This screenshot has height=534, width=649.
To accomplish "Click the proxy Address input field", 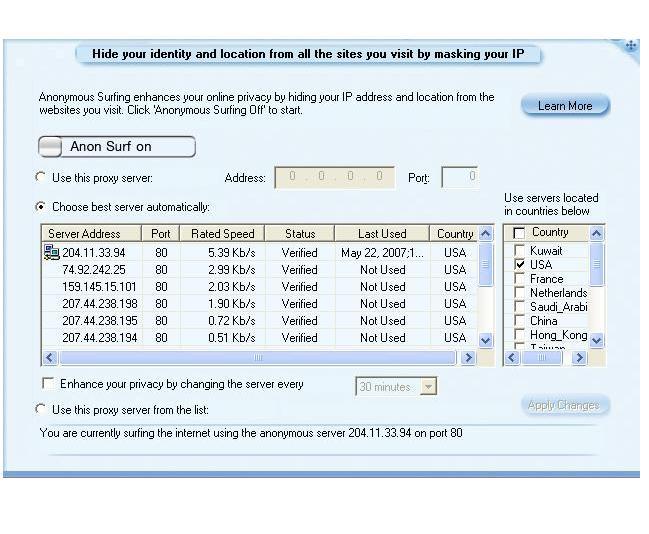I will [334, 178].
